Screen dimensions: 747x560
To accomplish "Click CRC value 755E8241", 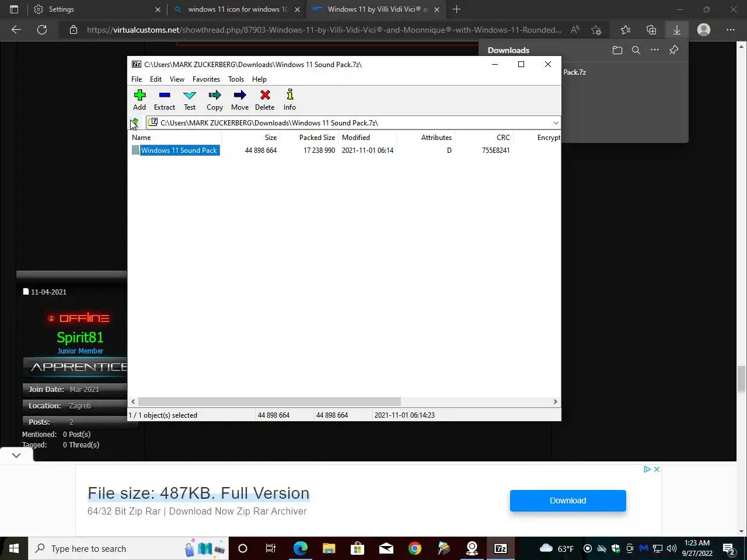I will coord(496,150).
